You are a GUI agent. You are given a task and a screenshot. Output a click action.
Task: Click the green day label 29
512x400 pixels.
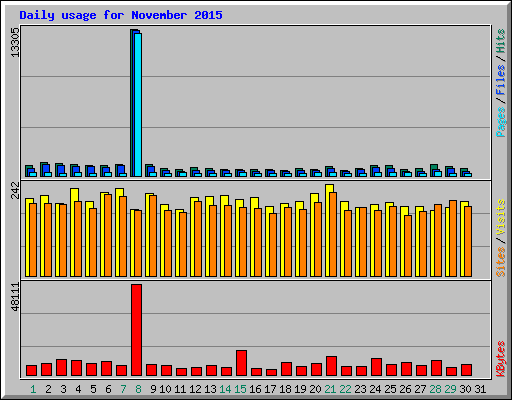coord(450,389)
